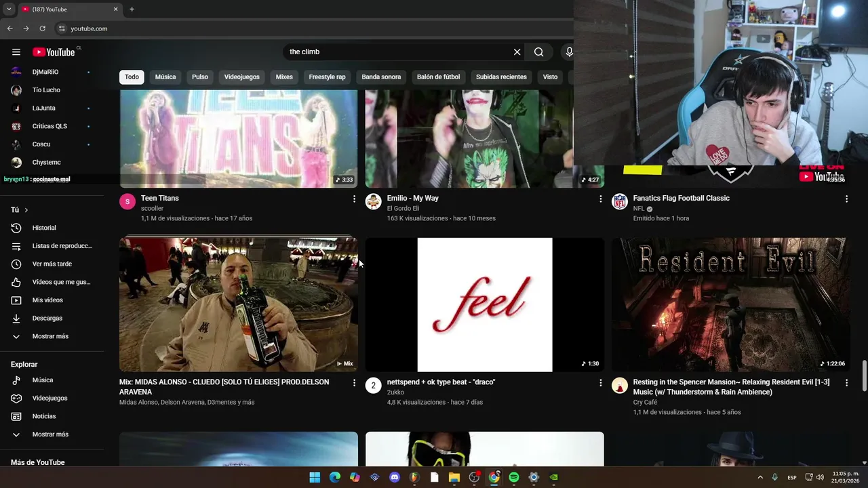Open Windows Start menu
Screen dimensions: 868x488
(315, 478)
